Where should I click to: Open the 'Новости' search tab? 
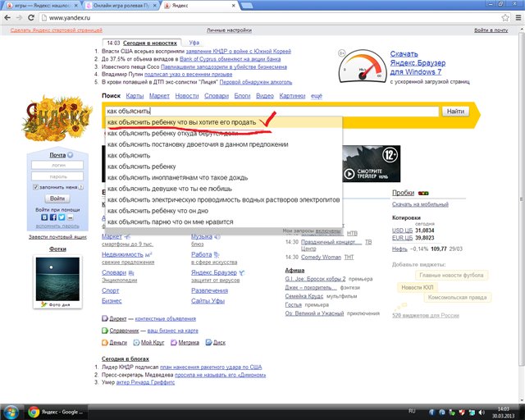click(x=187, y=96)
